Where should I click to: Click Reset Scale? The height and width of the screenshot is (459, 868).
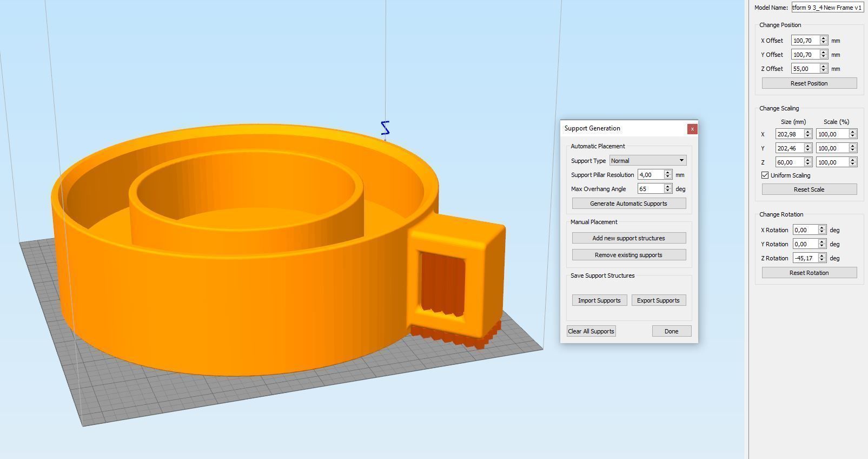(810, 189)
